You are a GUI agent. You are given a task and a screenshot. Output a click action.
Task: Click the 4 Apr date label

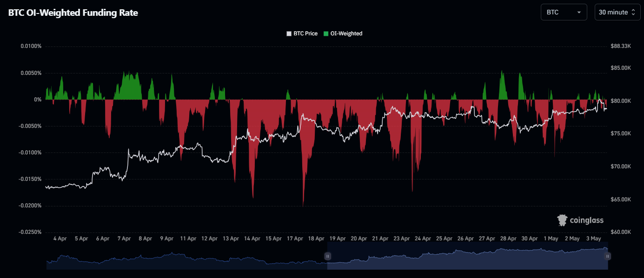pos(60,238)
